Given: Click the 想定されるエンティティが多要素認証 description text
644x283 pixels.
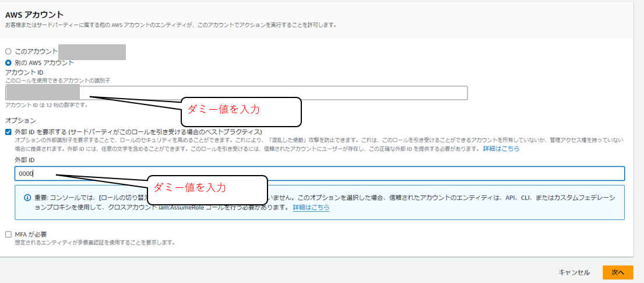Looking at the screenshot, I should pyautogui.click(x=95, y=243).
